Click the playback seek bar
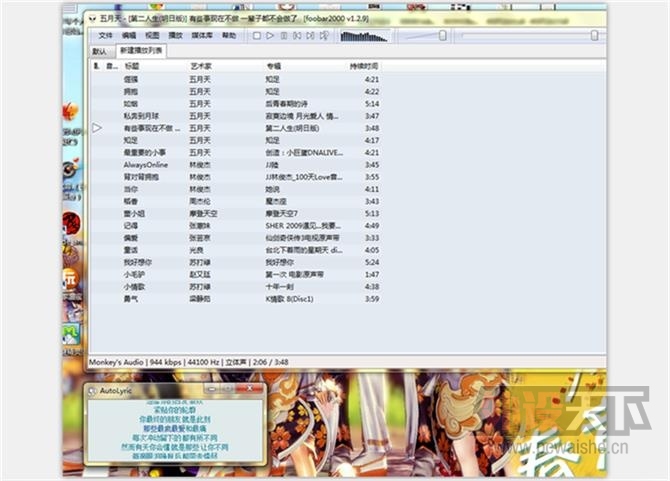 (528, 36)
